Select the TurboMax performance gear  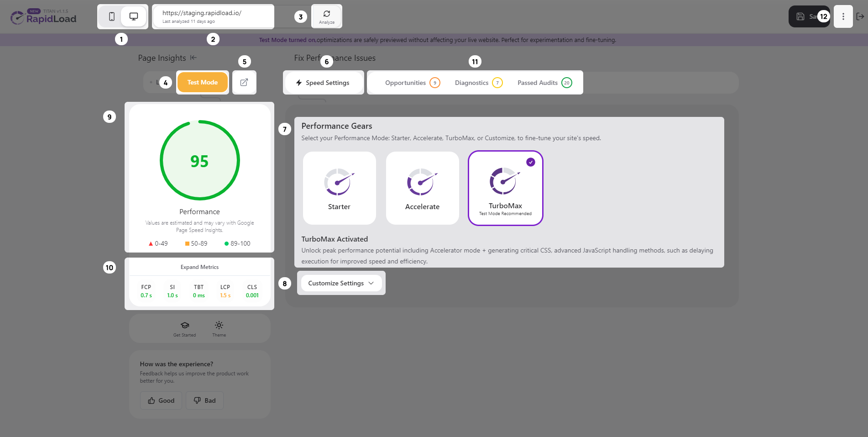click(x=505, y=188)
